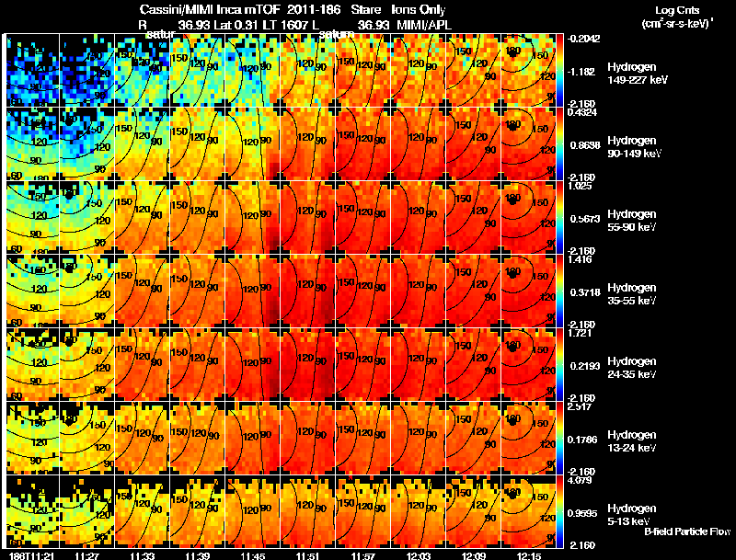Click the 149-227 keV color scale bar
The image size is (736, 560).
coord(559,71)
